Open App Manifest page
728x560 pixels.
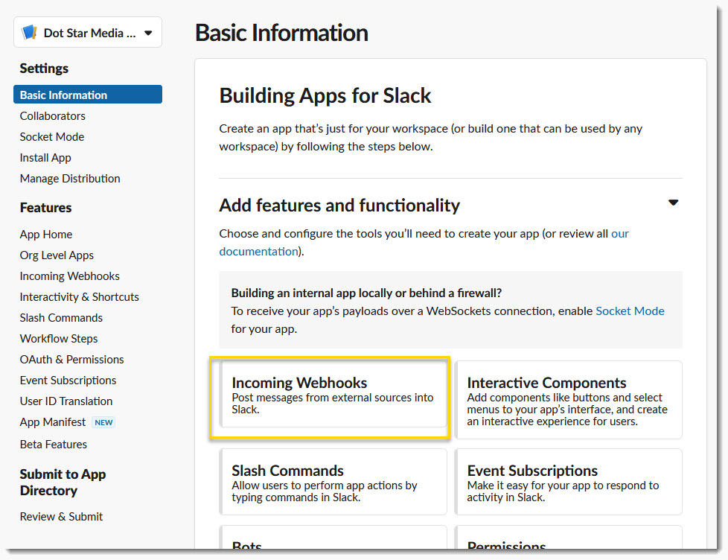pyautogui.click(x=53, y=422)
